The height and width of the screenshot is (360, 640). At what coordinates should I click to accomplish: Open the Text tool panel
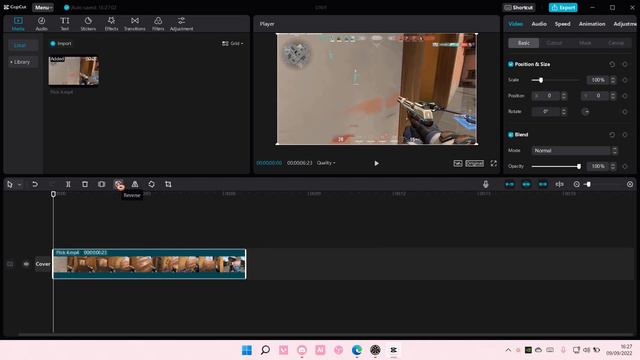64,24
